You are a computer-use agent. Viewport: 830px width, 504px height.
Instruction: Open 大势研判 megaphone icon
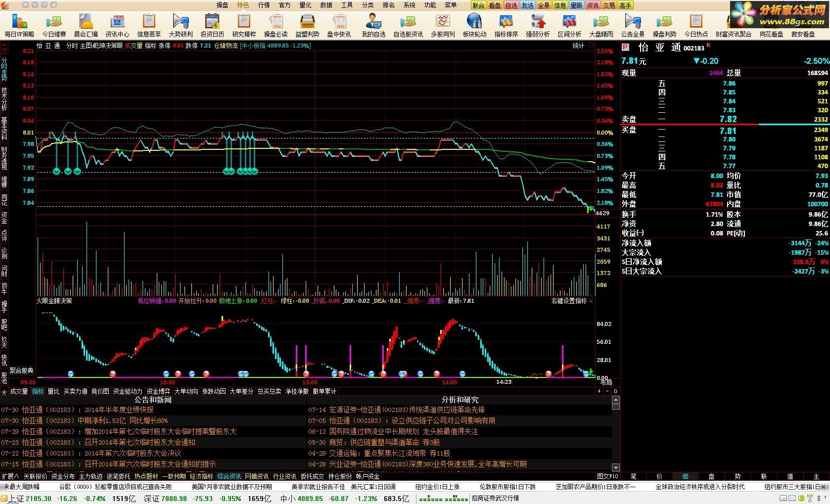pos(181,25)
